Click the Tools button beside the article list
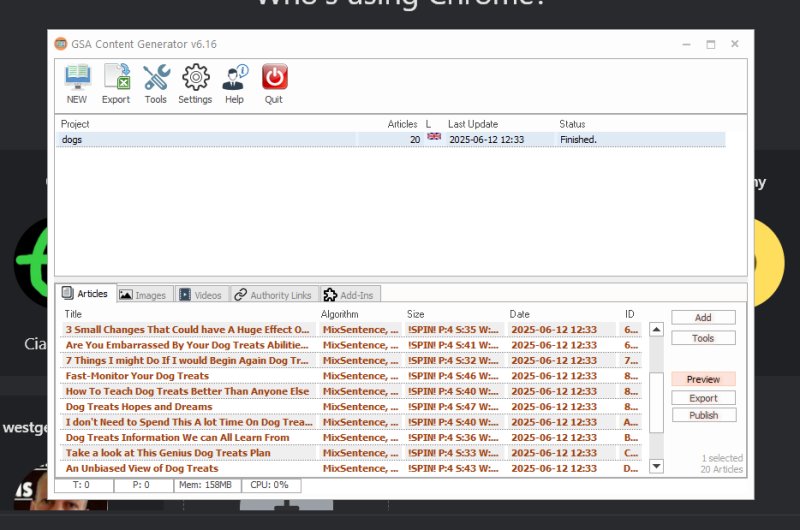Viewport: 800px width, 530px height. 703,338
